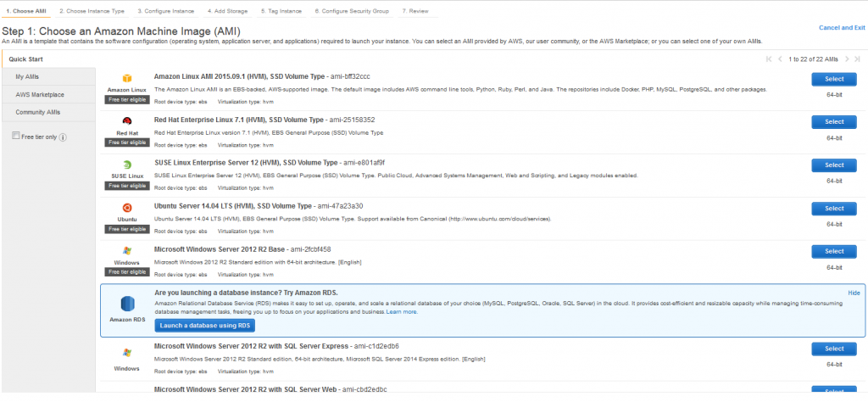The width and height of the screenshot is (868, 402).
Task: Click the Ubuntu logo icon
Action: click(x=127, y=208)
